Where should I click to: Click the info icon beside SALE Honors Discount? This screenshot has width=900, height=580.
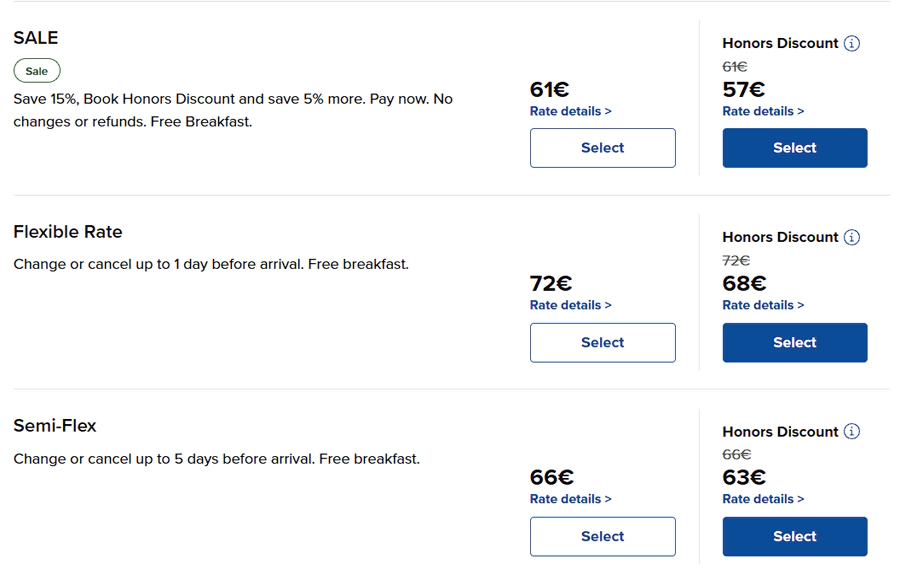click(x=851, y=43)
